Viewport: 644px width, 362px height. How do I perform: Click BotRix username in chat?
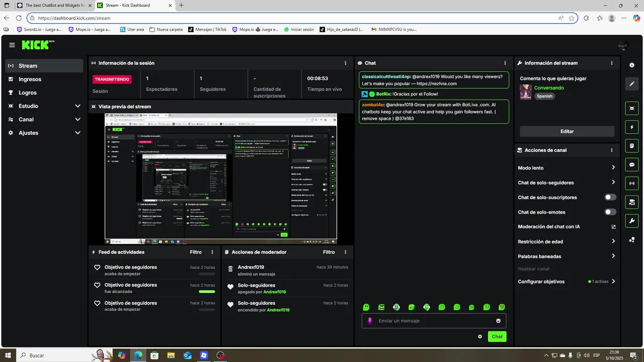[x=383, y=94]
